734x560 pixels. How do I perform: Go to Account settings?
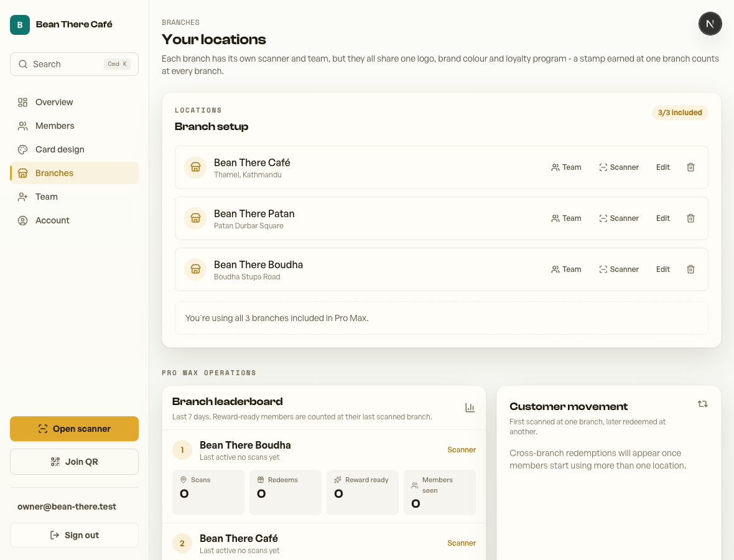pos(74,220)
